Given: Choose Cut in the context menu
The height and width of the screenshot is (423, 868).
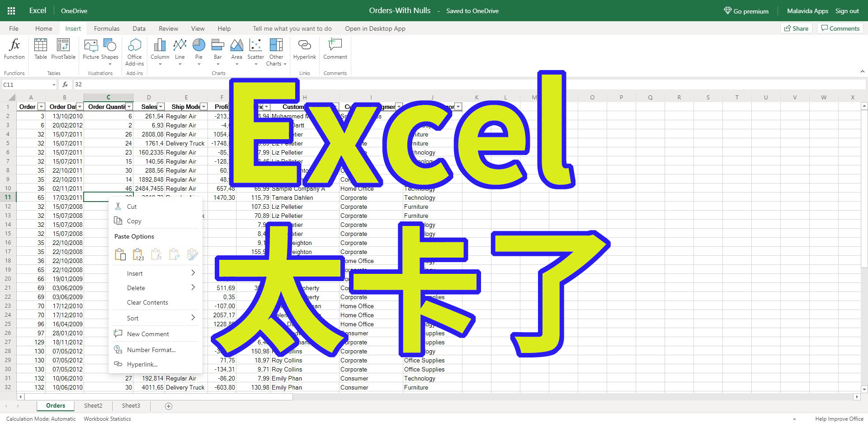Looking at the screenshot, I should [x=132, y=207].
